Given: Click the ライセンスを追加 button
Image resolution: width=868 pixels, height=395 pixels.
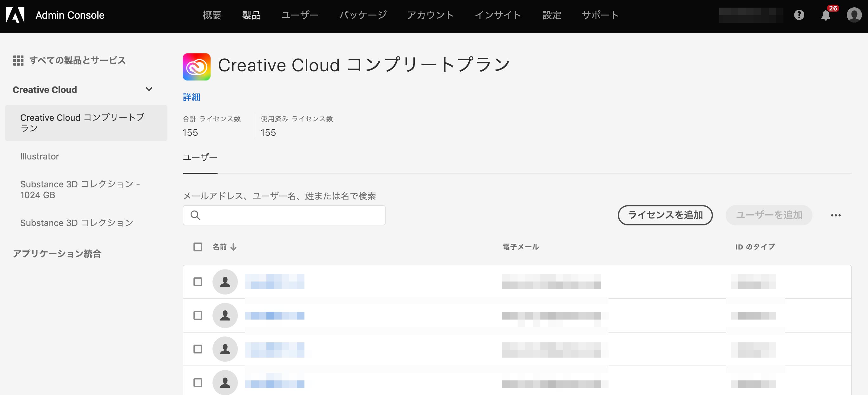Looking at the screenshot, I should tap(665, 215).
